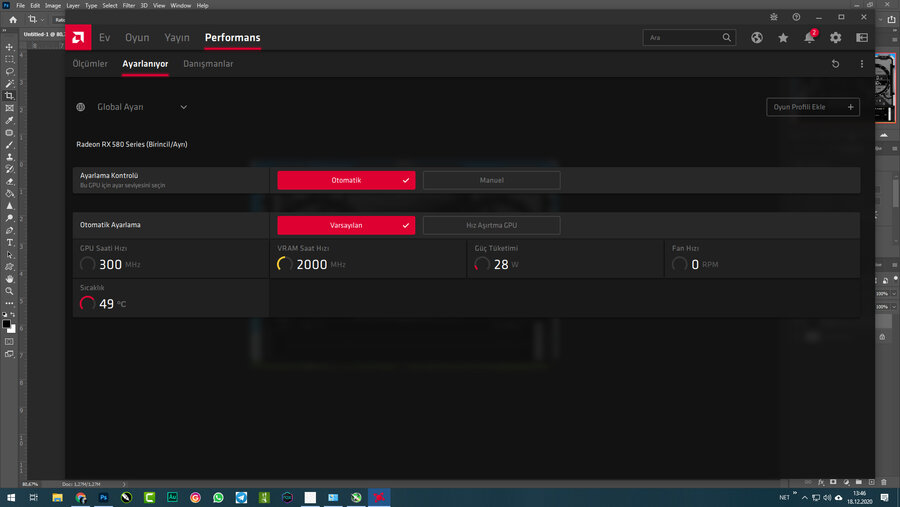900x507 pixels.
Task: Click the reset arrow icon in tuning tab
Action: coord(835,64)
